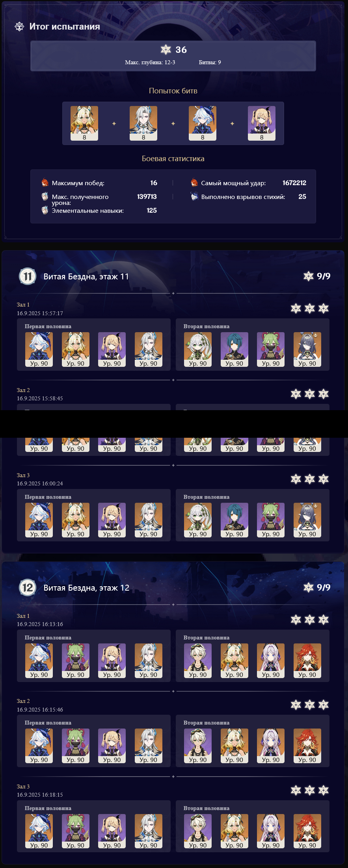
Task: Open Витая Бездна, этаж 11 title
Action: tap(86, 277)
